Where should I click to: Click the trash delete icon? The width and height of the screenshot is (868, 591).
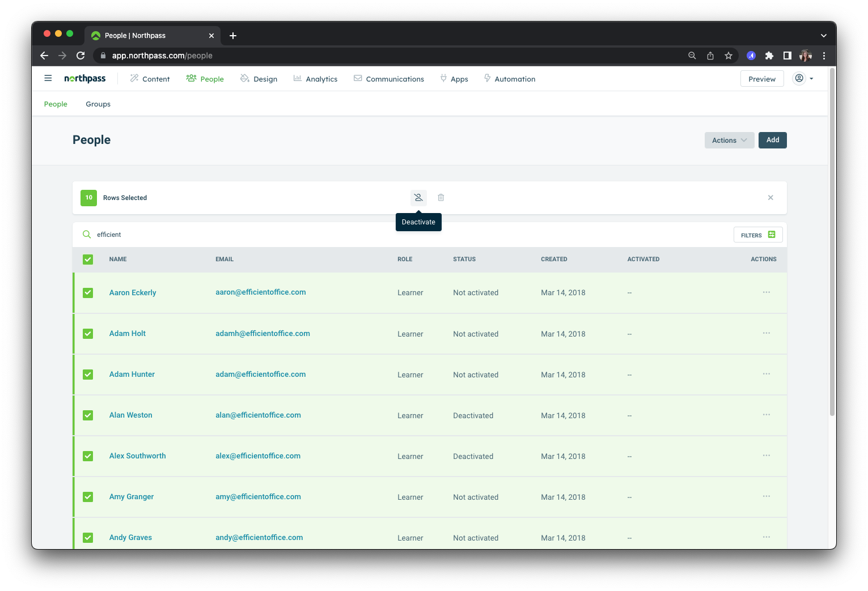(441, 198)
